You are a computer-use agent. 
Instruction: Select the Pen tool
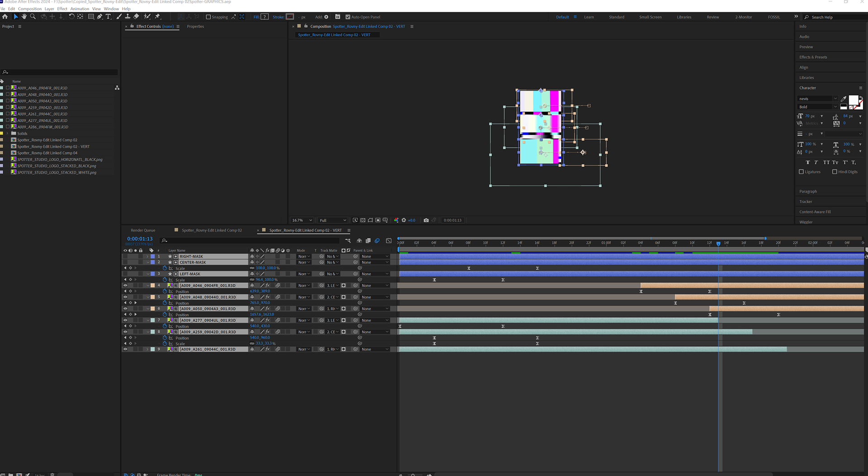click(99, 17)
